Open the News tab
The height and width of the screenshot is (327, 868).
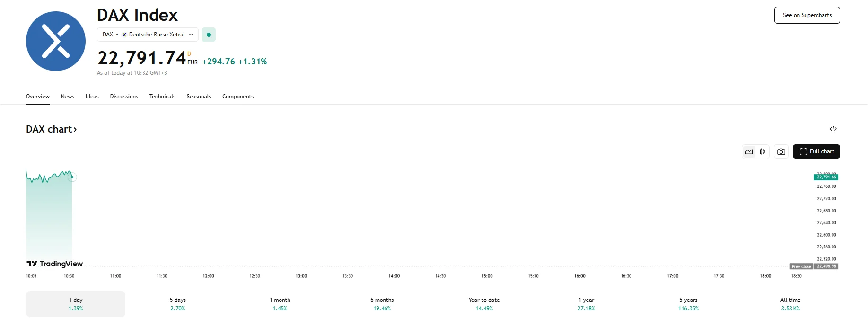(x=68, y=97)
